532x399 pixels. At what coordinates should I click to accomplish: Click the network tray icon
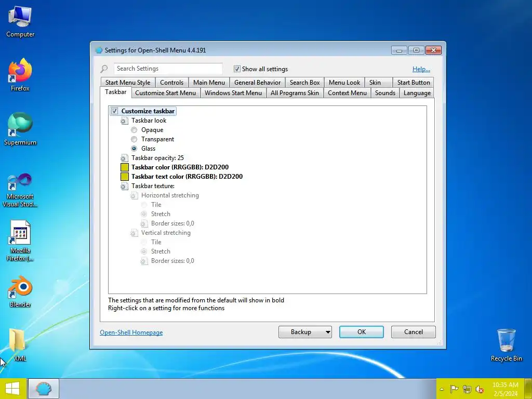467,389
